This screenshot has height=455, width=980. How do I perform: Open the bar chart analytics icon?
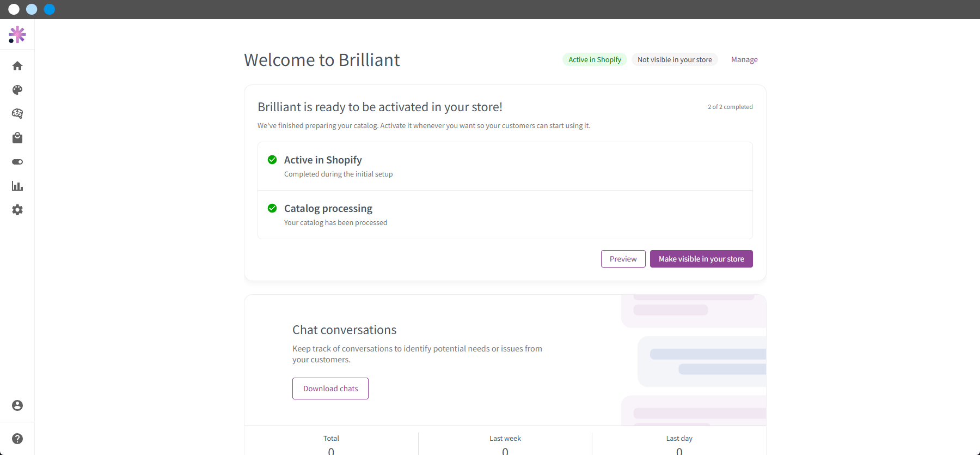pos(17,186)
